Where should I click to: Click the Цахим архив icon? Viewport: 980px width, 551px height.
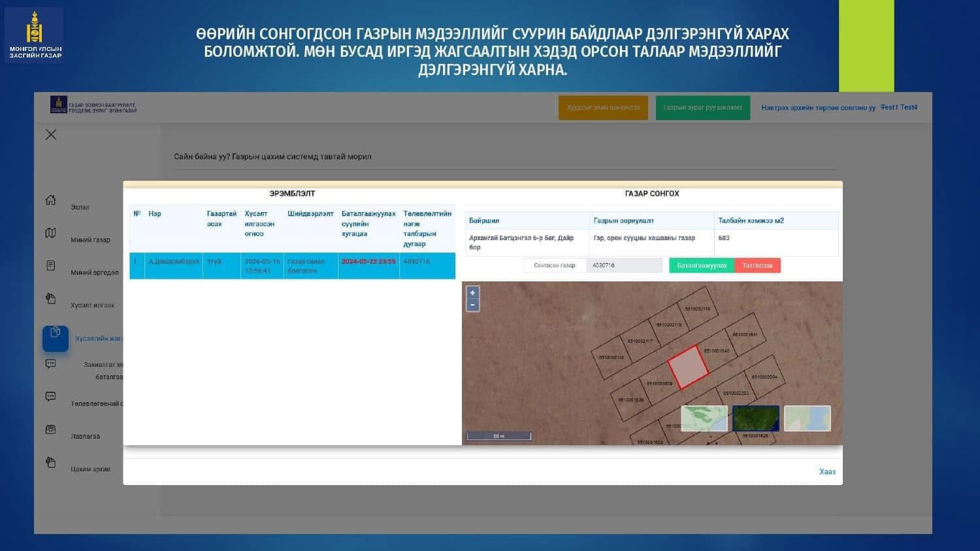[50, 462]
